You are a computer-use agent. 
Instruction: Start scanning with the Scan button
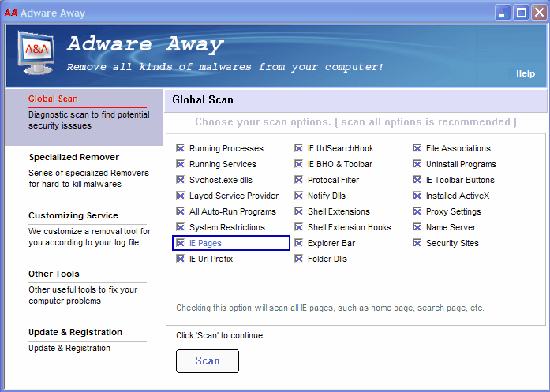pyautogui.click(x=208, y=361)
